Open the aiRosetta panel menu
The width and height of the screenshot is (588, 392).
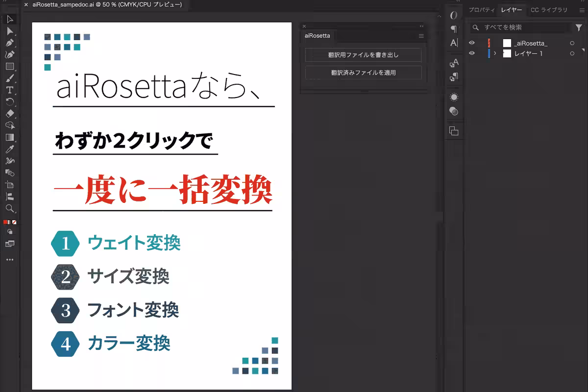[x=421, y=36]
